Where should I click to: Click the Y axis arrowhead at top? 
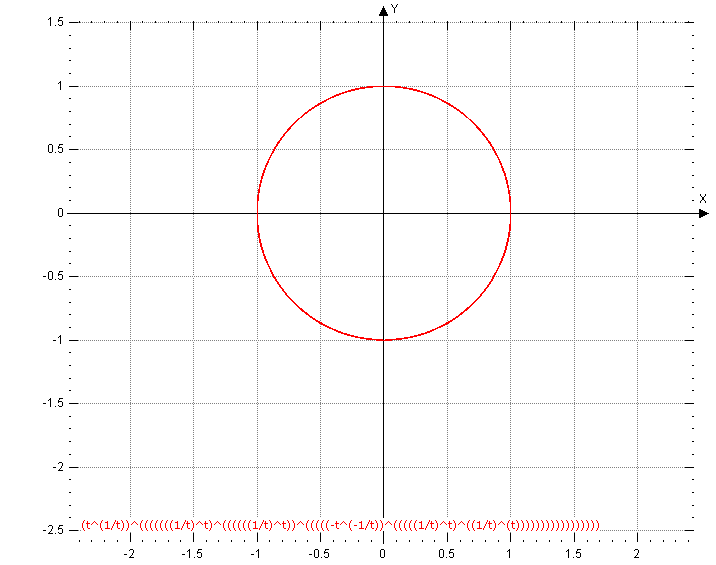(x=383, y=10)
